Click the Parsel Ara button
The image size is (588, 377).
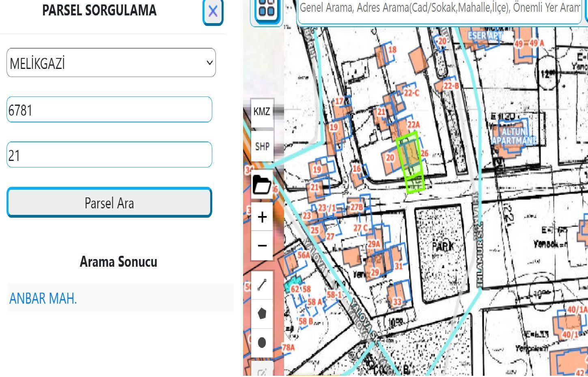tap(109, 202)
